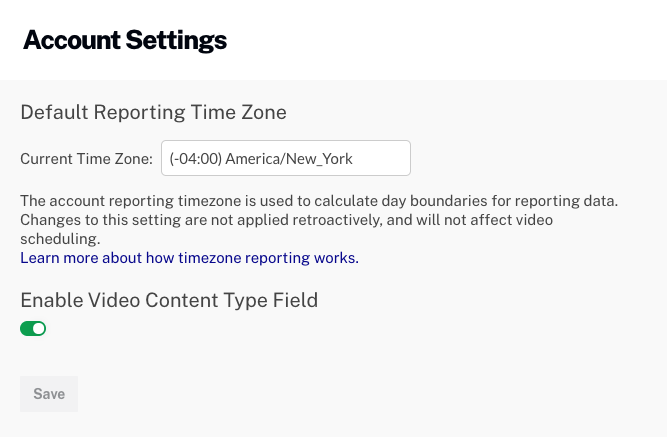Open Learn more about how timezone reporting works
The width and height of the screenshot is (667, 437).
(x=189, y=258)
